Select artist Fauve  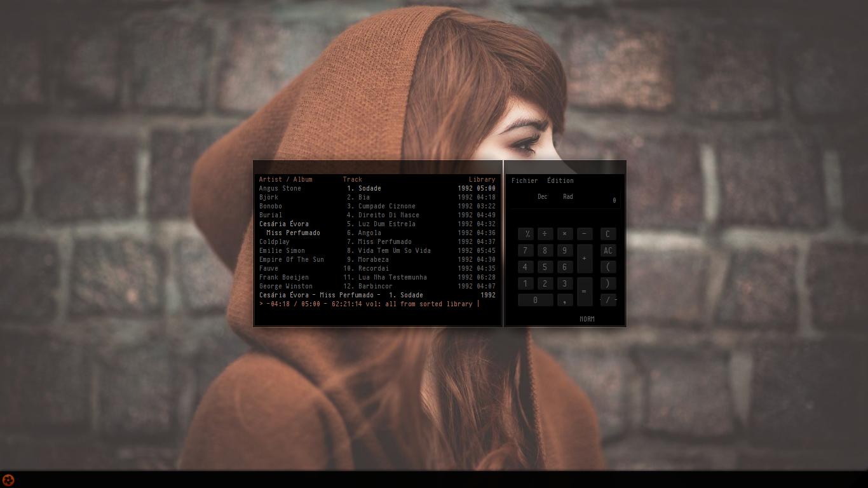[x=269, y=268]
